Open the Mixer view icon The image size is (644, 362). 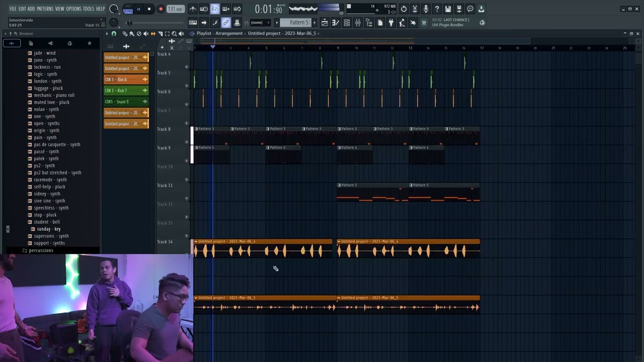pyautogui.click(x=358, y=23)
